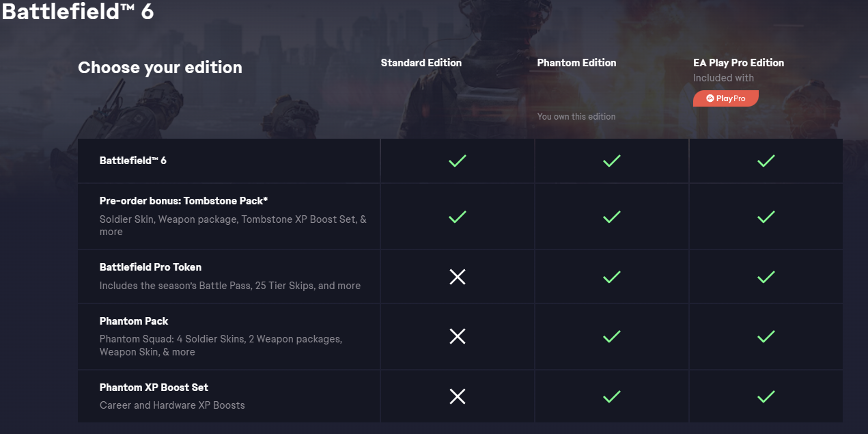
Task: Click the Battlefield Pro Token row title
Action: coord(150,267)
